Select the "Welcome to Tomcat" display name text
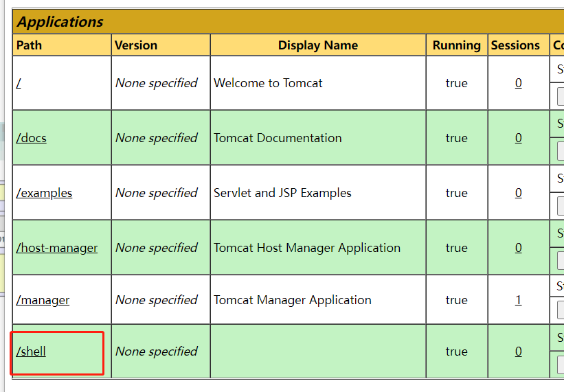 [268, 83]
